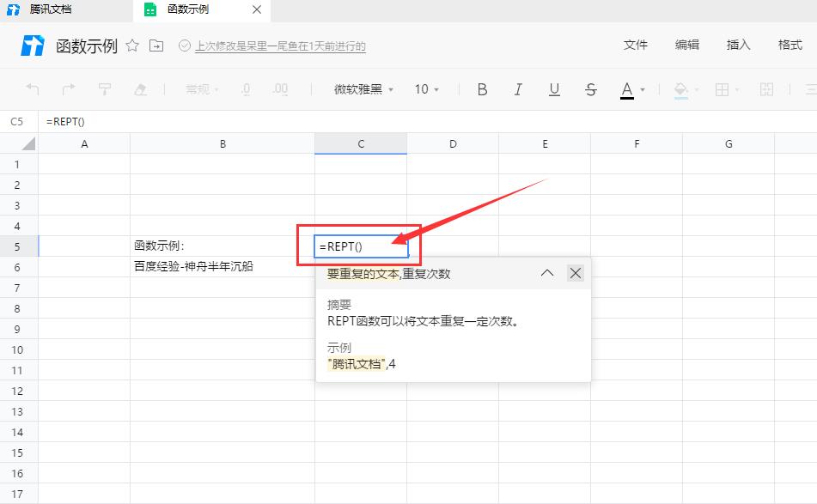The image size is (817, 504).
Task: Open the borders settings icon
Action: pos(722,89)
